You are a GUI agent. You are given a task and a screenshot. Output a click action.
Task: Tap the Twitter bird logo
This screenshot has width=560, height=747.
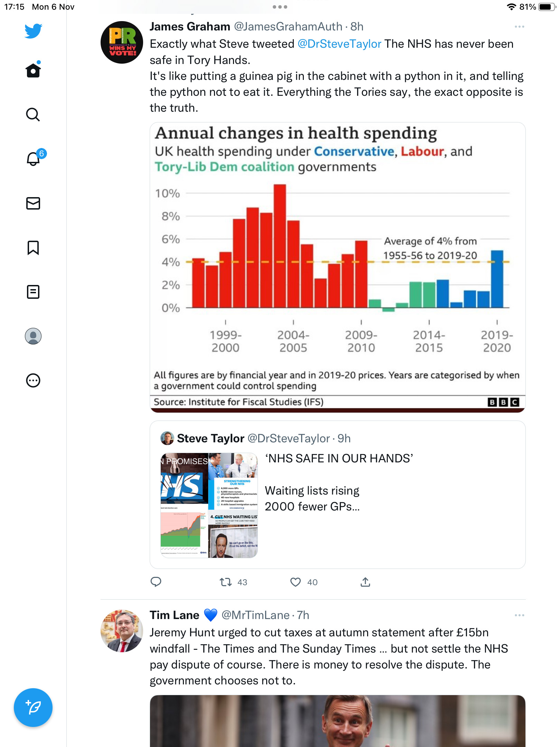tap(33, 31)
